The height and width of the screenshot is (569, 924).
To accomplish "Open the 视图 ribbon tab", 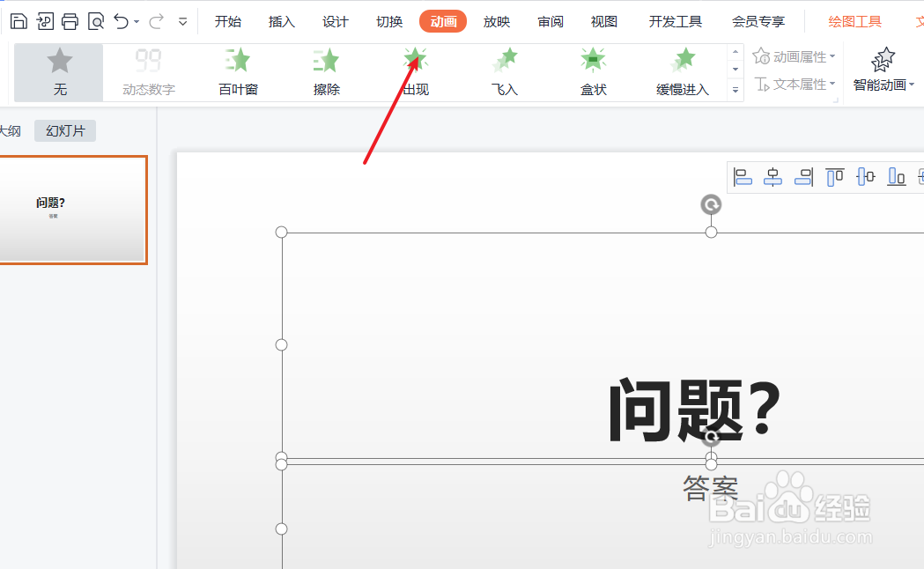I will click(x=604, y=22).
